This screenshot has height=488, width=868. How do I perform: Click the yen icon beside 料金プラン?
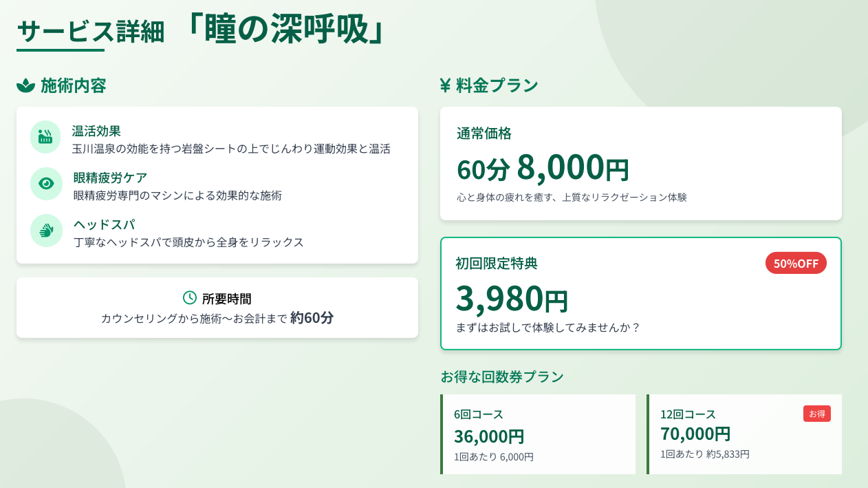(x=445, y=85)
